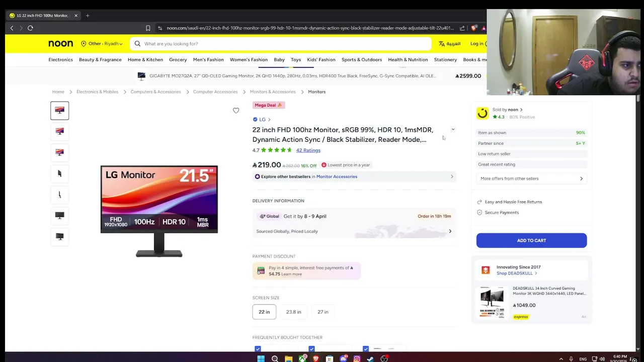644x362 pixels.
Task: Open Explore other bestsellers arrow
Action: click(x=452, y=176)
